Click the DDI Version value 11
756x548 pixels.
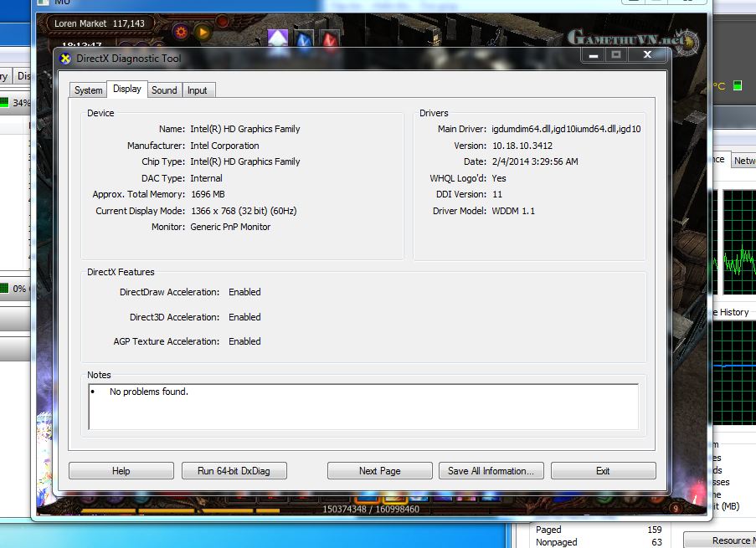pos(497,194)
